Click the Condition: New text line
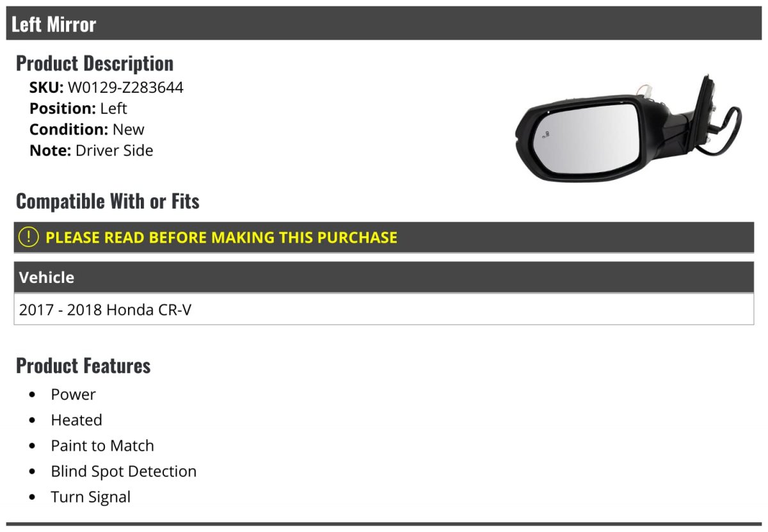 pos(87,129)
